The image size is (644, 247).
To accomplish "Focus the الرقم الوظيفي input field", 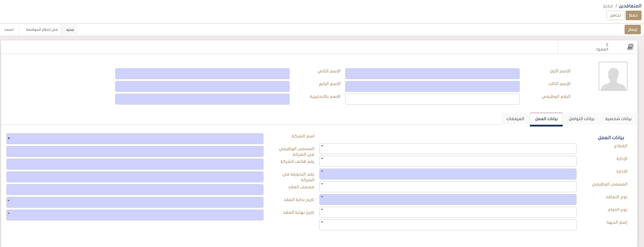I will coord(432,99).
